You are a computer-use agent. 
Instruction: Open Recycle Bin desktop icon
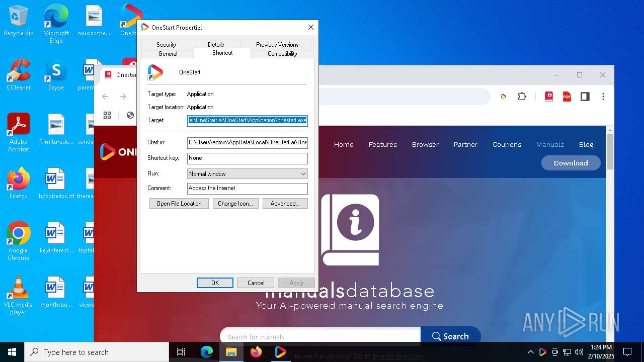pos(19,21)
